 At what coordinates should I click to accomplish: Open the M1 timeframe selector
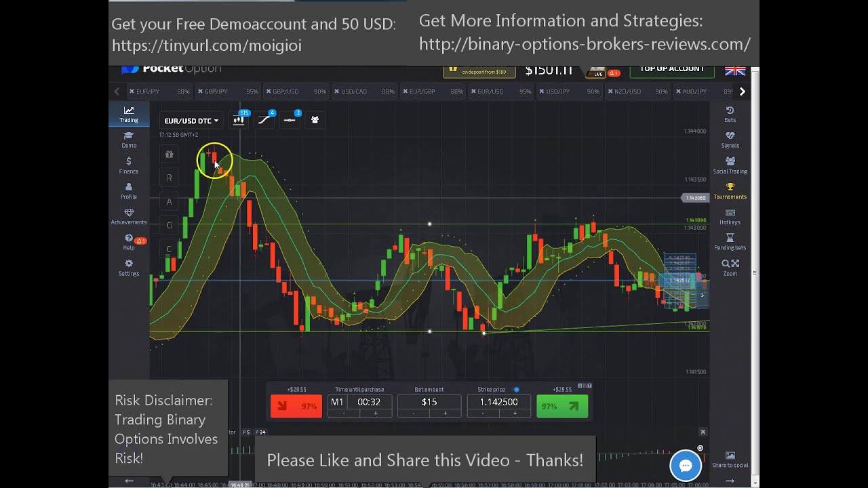[x=337, y=402]
